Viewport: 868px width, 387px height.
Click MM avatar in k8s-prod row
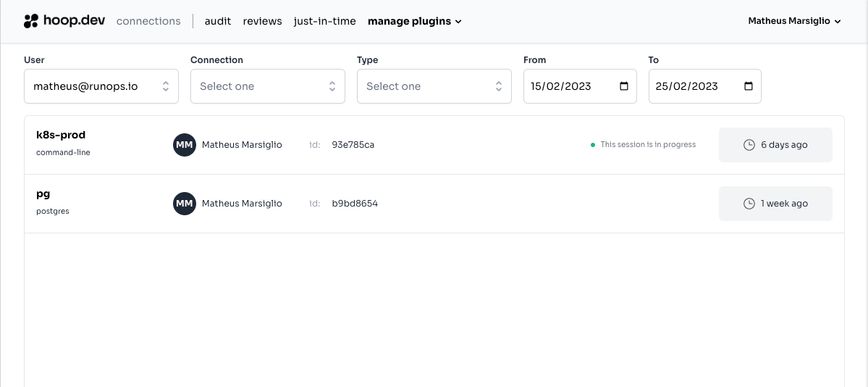pos(185,145)
